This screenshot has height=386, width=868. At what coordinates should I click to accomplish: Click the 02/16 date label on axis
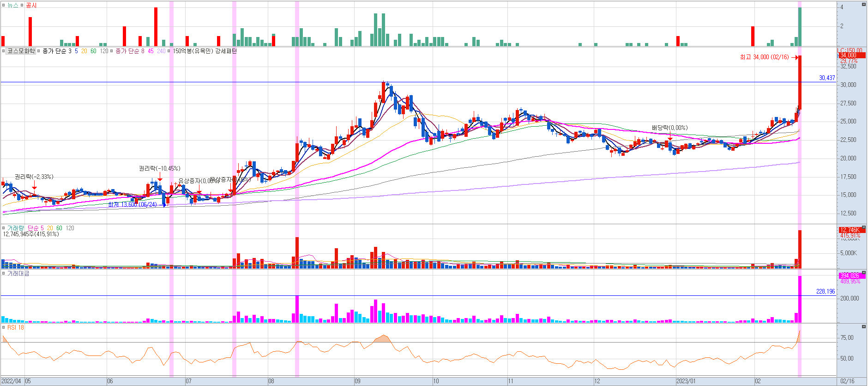pos(847,381)
